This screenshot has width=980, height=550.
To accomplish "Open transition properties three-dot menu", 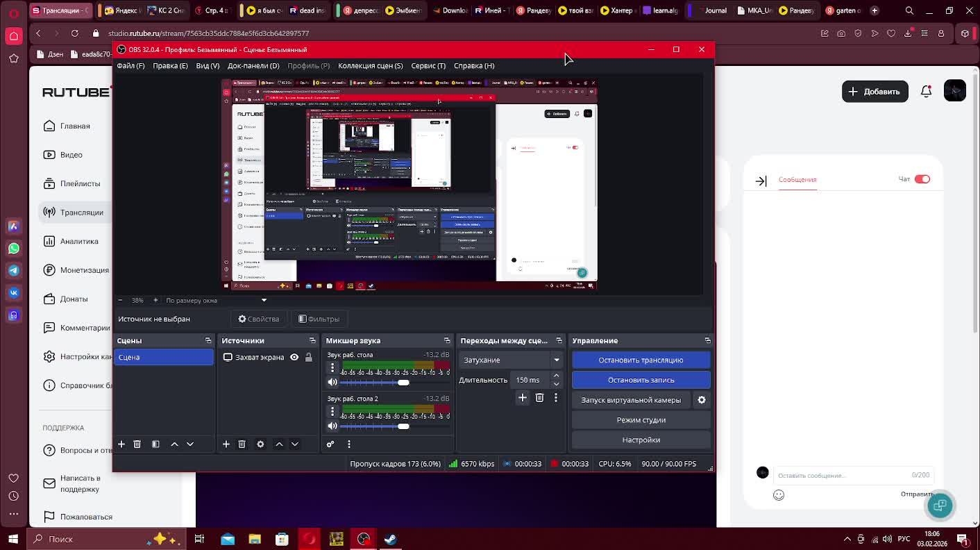I will (x=555, y=398).
